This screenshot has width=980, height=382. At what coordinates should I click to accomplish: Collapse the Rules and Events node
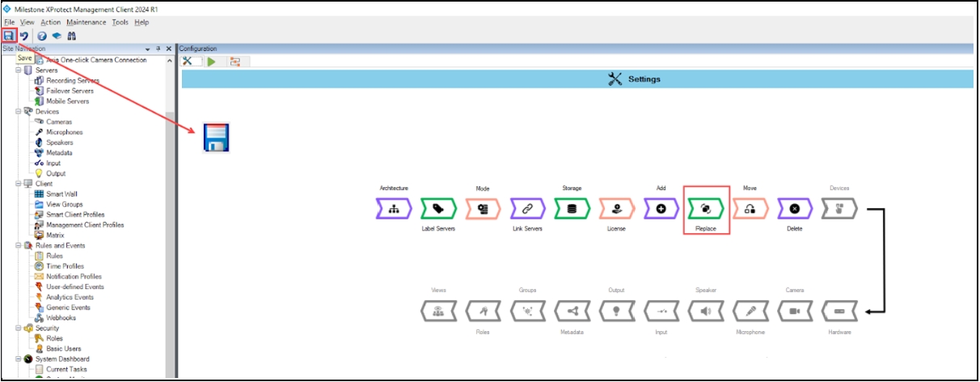[x=18, y=245]
